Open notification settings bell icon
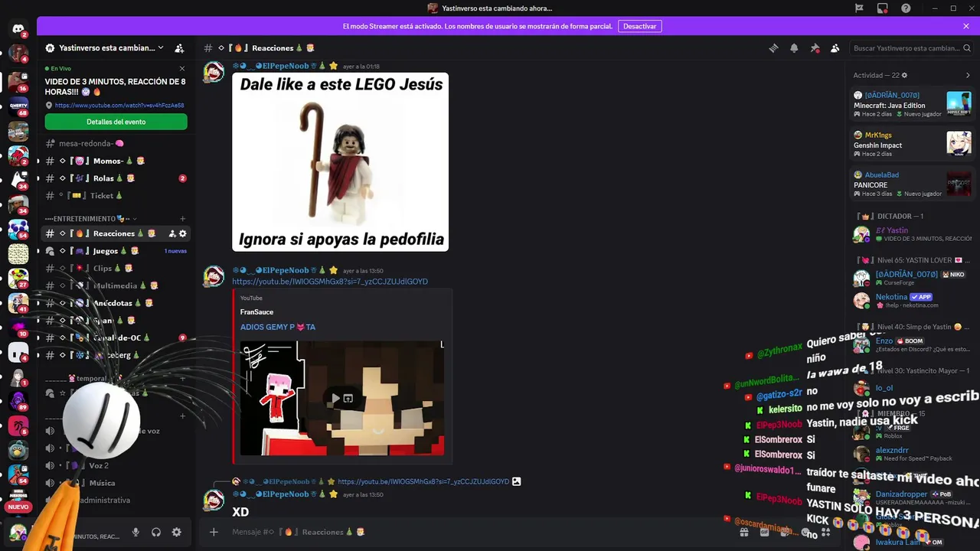 coord(794,48)
